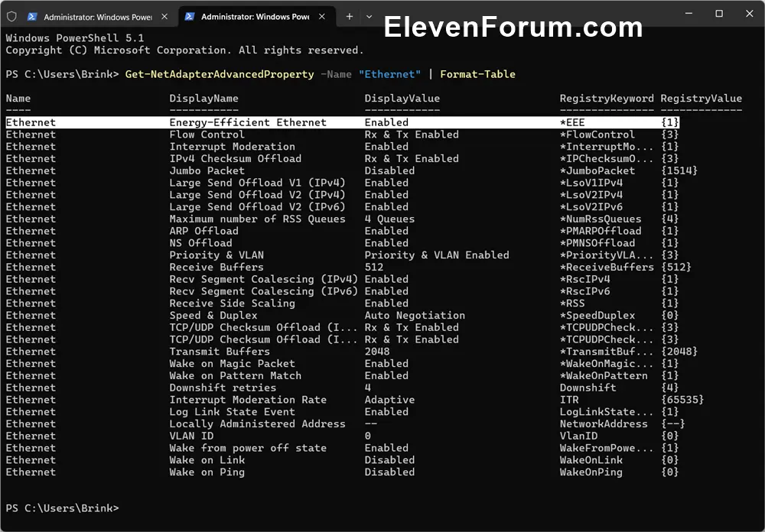Image resolution: width=765 pixels, height=532 pixels.
Task: Click Priority & VLAN Enabled value
Action: (437, 255)
